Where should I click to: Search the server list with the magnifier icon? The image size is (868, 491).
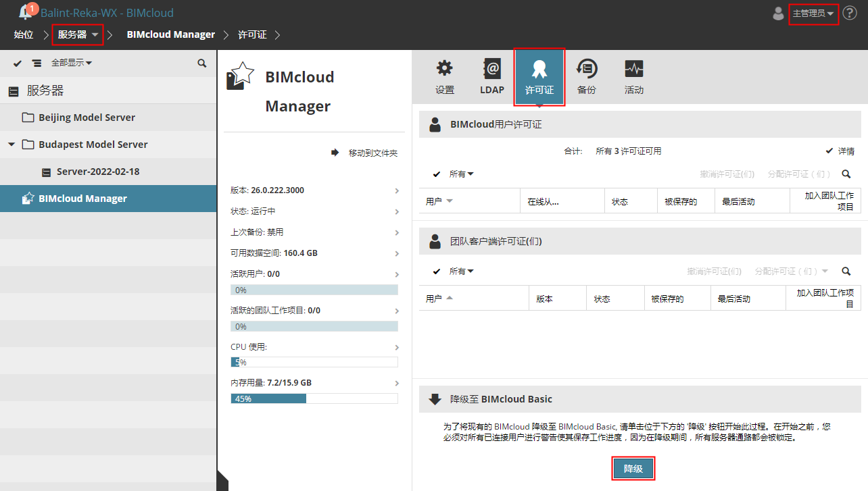click(x=202, y=63)
